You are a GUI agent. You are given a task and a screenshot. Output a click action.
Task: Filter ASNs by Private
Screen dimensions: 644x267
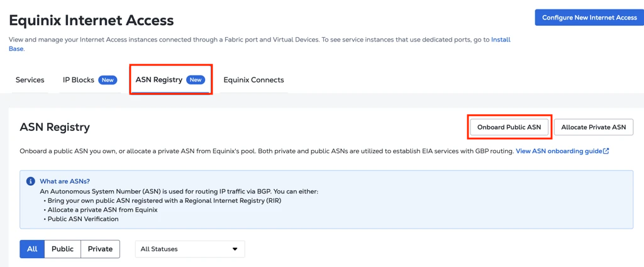tap(100, 249)
